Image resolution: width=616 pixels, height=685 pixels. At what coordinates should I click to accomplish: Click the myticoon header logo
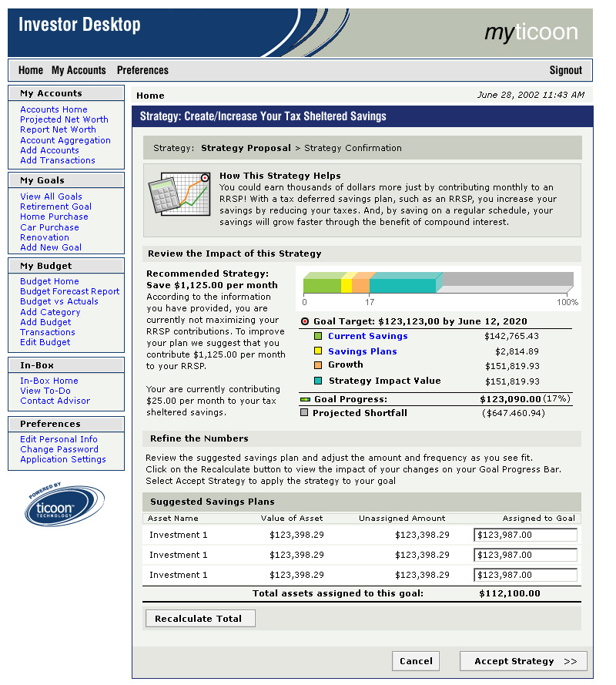click(x=531, y=32)
